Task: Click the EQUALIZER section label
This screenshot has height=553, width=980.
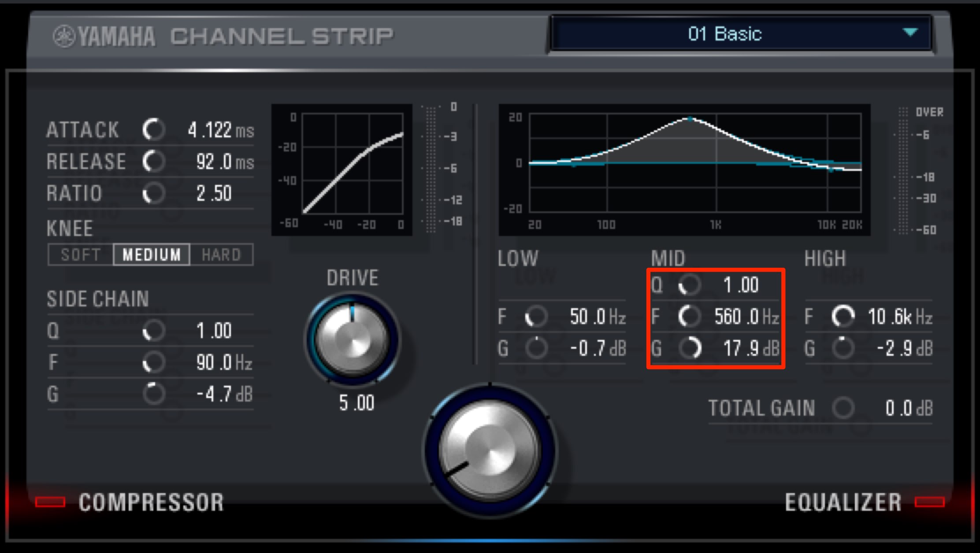Action: [843, 502]
